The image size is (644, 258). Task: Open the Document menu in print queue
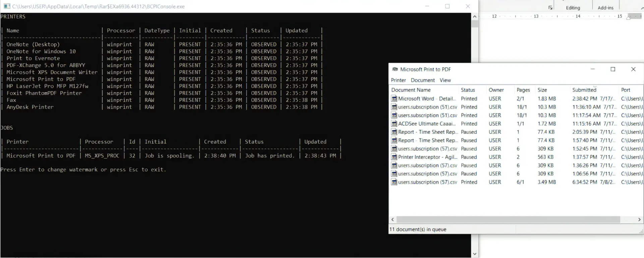pos(423,80)
